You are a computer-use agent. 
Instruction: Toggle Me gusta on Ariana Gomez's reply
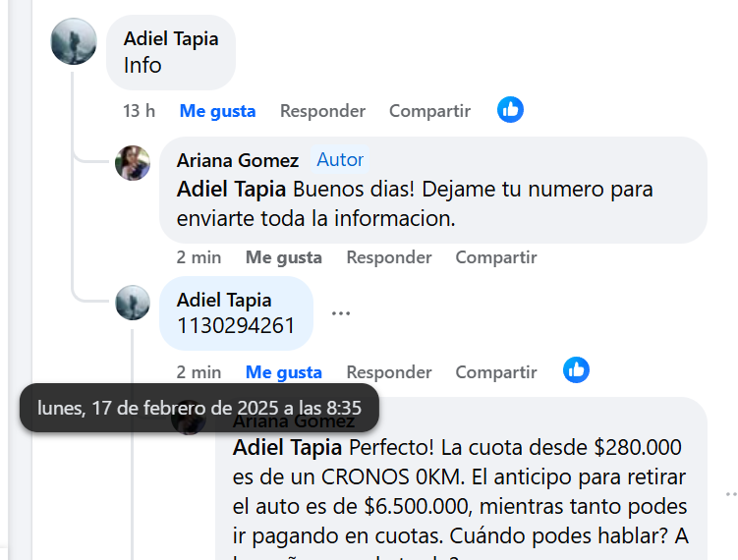click(x=284, y=257)
